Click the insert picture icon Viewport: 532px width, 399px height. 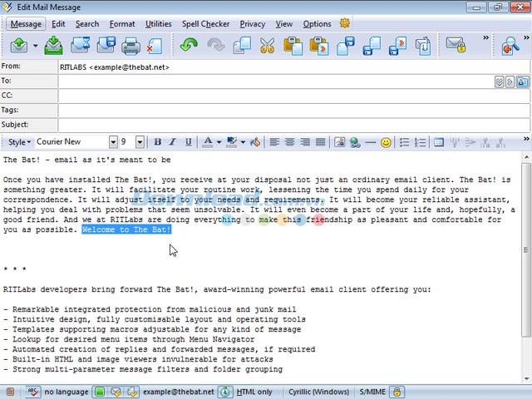[x=339, y=142]
